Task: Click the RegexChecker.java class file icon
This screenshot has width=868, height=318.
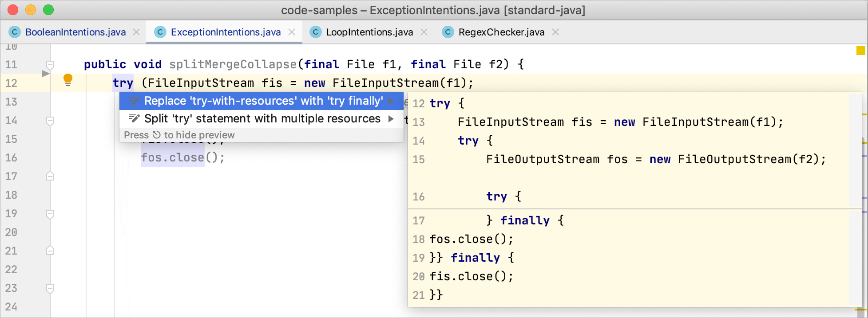Action: (x=448, y=32)
